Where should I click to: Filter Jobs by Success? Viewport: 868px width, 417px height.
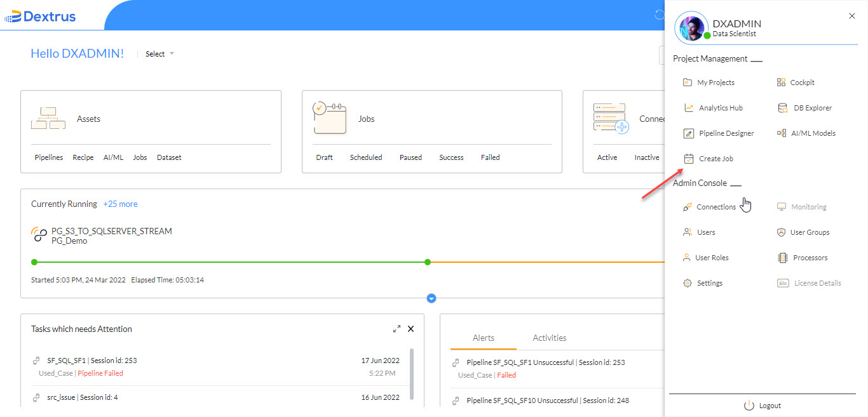[451, 157]
